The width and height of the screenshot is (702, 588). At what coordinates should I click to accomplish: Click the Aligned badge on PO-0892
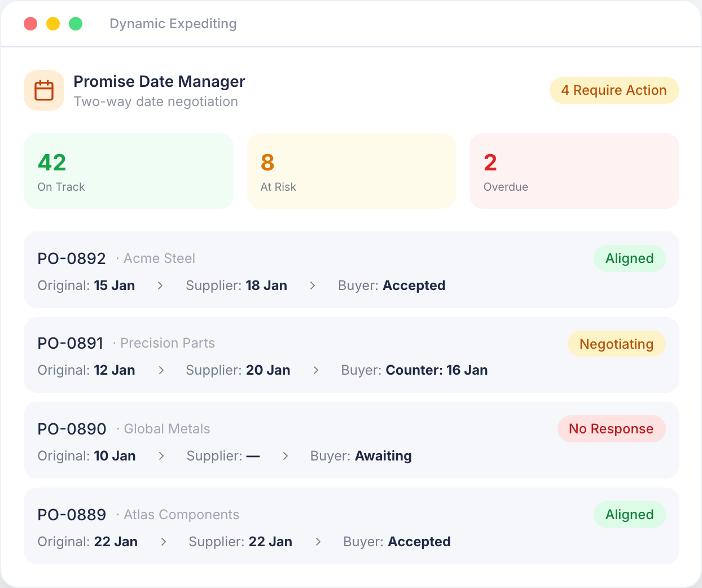(630, 258)
